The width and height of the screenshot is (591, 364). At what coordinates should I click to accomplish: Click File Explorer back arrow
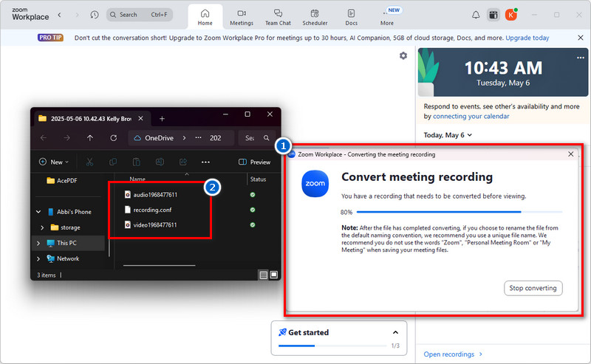click(44, 138)
